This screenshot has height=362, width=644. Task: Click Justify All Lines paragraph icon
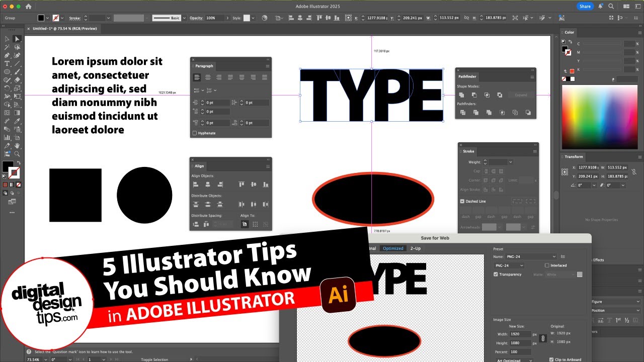coord(265,77)
